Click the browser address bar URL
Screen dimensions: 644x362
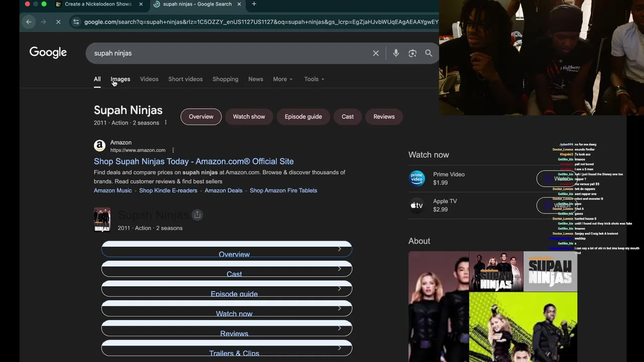click(x=261, y=22)
